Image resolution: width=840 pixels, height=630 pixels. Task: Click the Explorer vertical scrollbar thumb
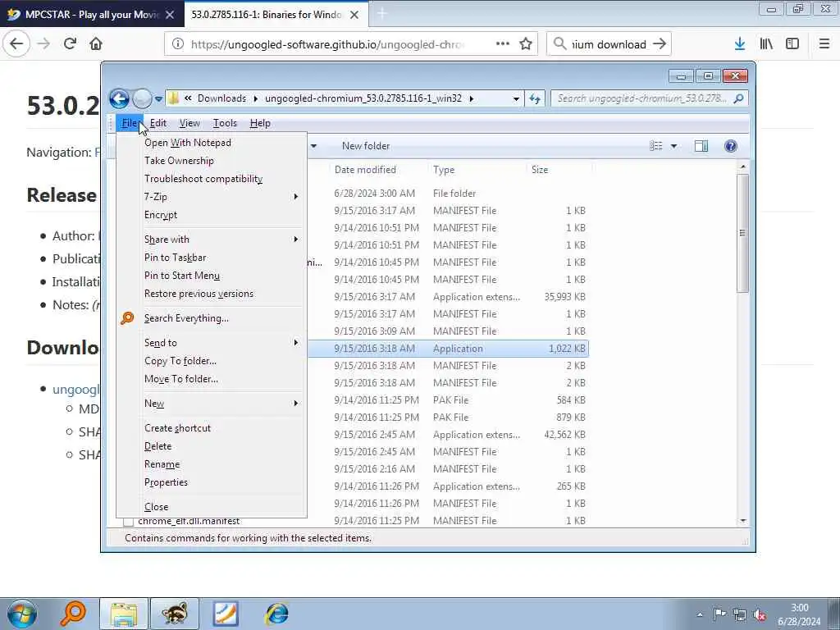742,233
